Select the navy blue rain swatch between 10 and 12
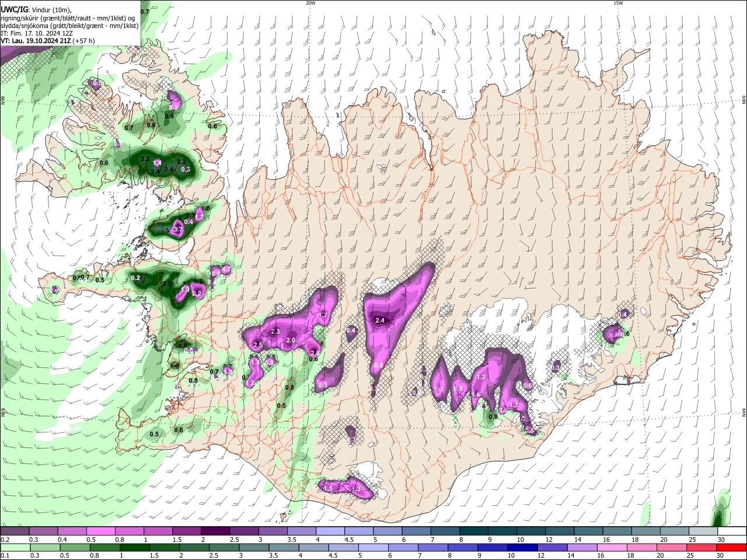Screen dimensions: 747x560 [521, 547]
